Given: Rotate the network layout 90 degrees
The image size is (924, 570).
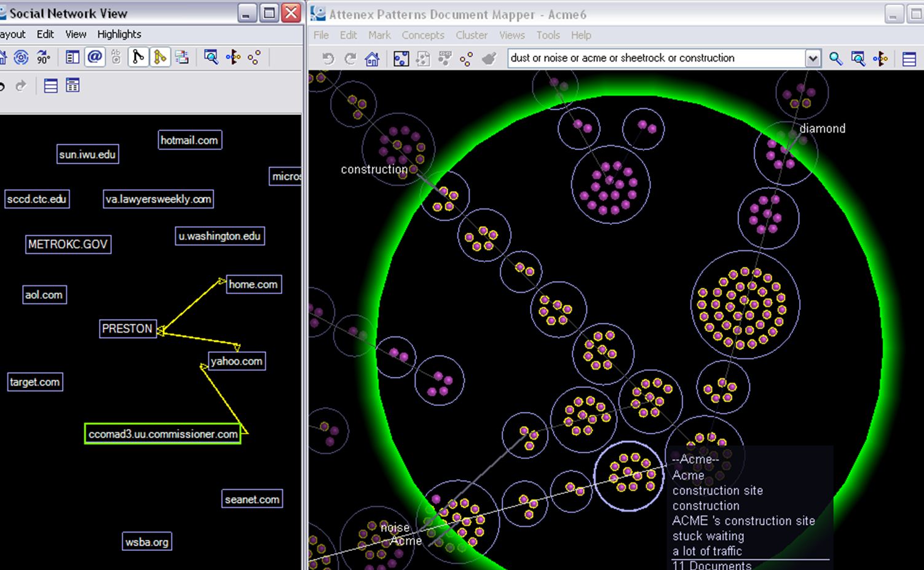Looking at the screenshot, I should pyautogui.click(x=43, y=58).
